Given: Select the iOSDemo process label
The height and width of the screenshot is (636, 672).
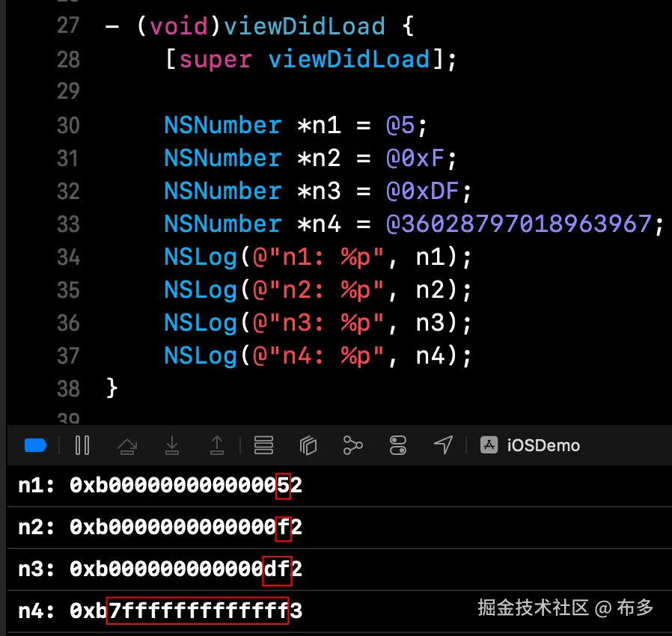Looking at the screenshot, I should (x=543, y=446).
